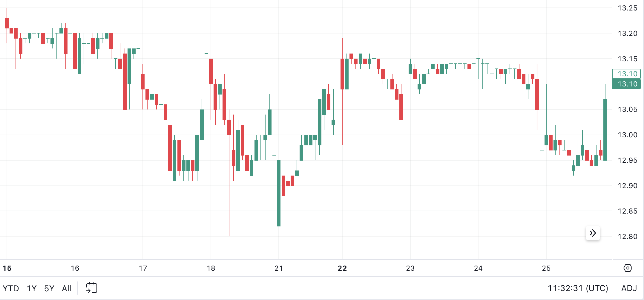Click the 25 label on the date axis
644x300 pixels.
pyautogui.click(x=547, y=268)
